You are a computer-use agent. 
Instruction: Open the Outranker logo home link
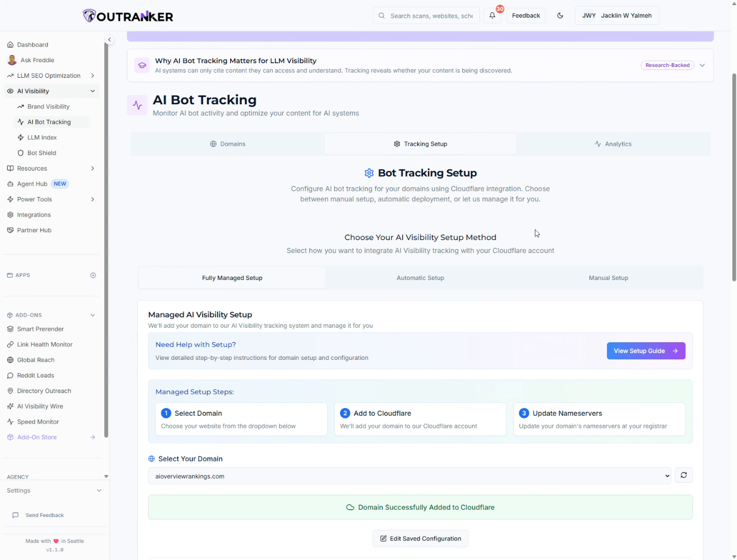tap(128, 16)
